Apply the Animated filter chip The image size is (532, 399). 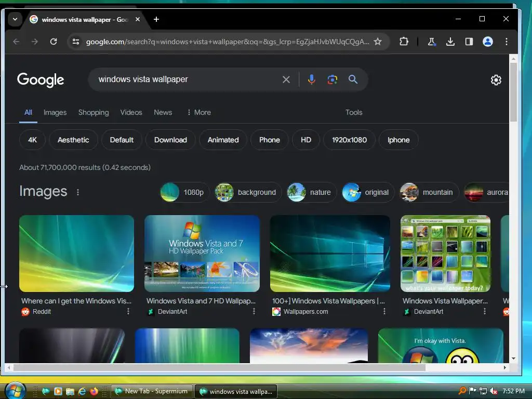[x=223, y=140]
